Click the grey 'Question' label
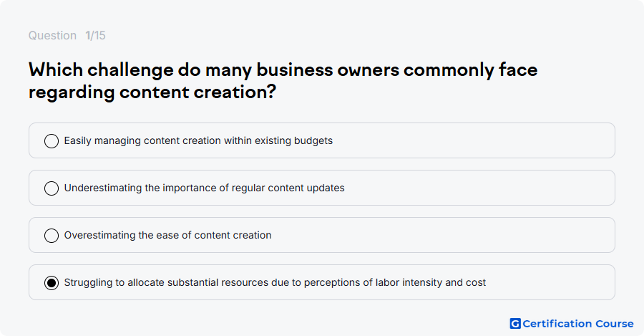Screen dimensions: 644x336 point(52,35)
